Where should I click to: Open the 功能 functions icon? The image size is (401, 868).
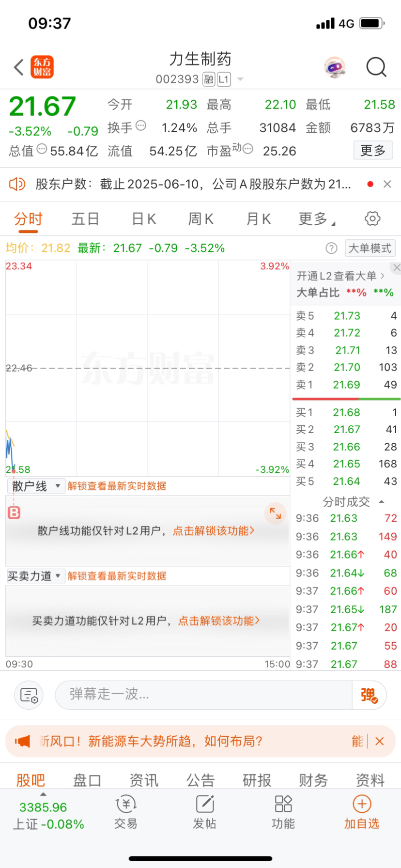click(x=283, y=812)
